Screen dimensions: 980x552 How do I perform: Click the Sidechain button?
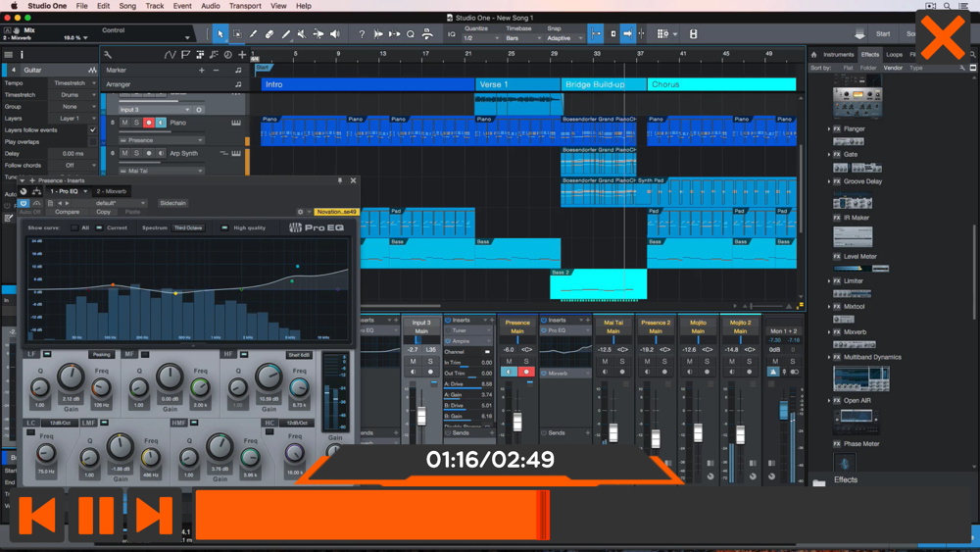click(x=173, y=203)
